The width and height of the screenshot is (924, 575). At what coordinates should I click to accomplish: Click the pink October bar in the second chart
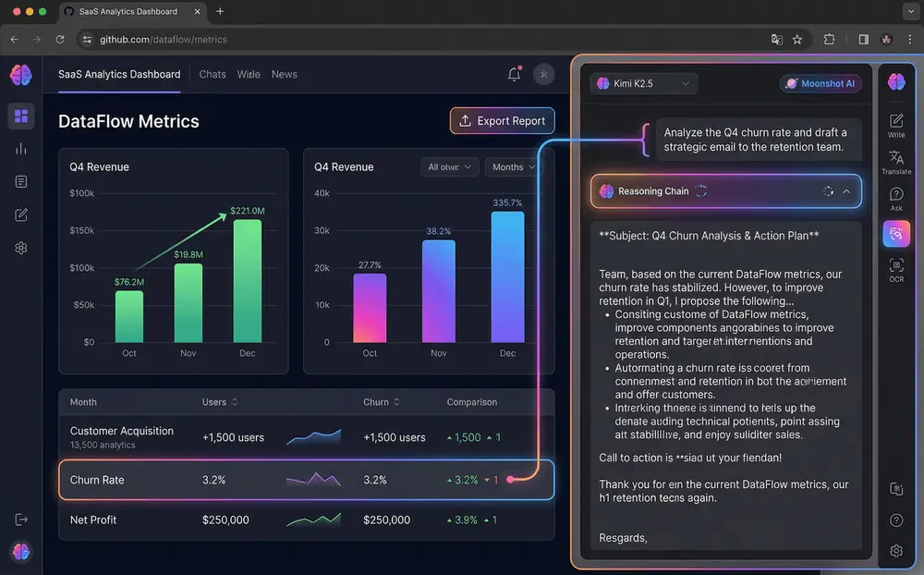tap(371, 308)
